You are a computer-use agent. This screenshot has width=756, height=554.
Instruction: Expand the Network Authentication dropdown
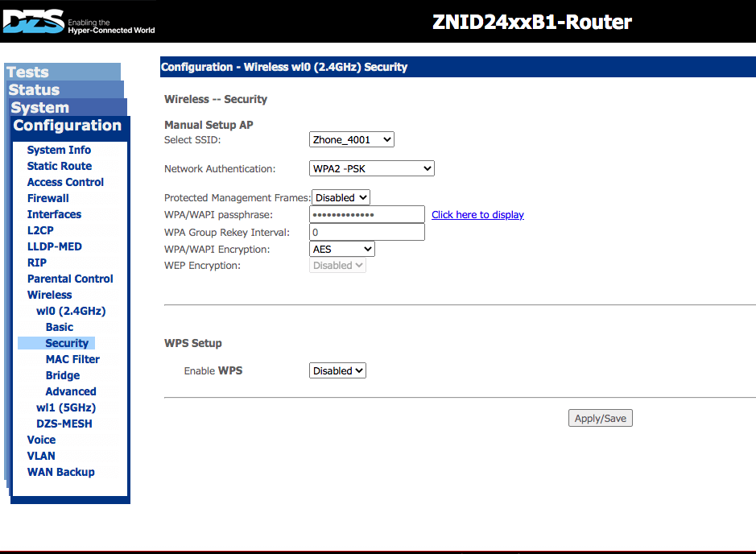371,168
